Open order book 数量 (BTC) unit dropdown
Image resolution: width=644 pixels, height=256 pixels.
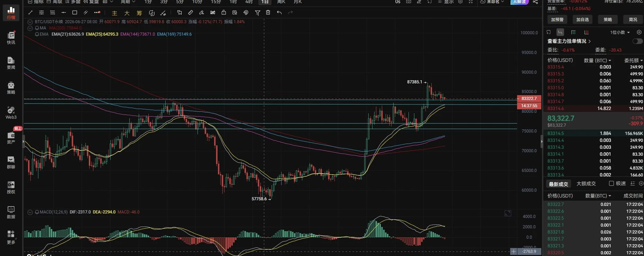tap(597, 60)
